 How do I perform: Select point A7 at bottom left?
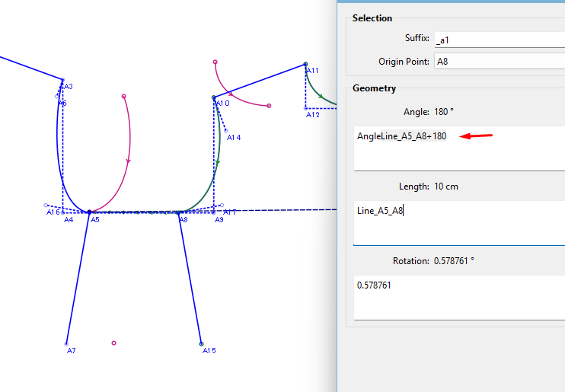point(67,343)
